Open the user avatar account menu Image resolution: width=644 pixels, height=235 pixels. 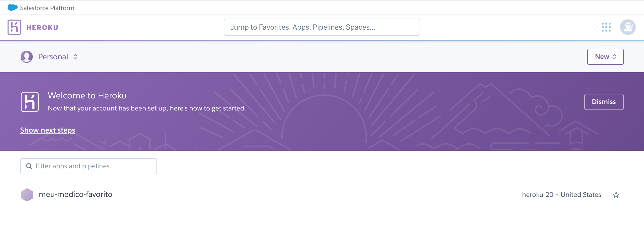point(628,27)
